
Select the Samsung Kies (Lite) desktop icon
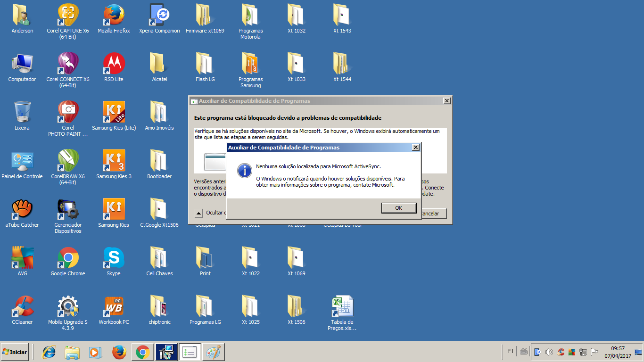click(x=114, y=116)
